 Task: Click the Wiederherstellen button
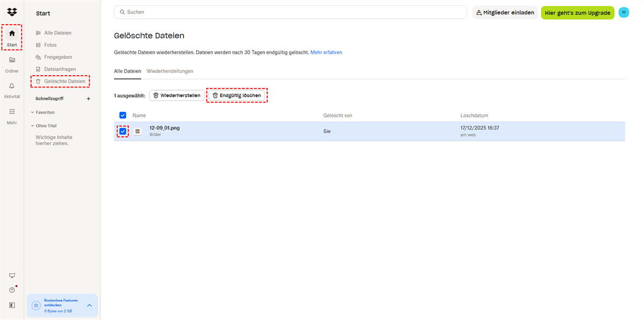[177, 96]
